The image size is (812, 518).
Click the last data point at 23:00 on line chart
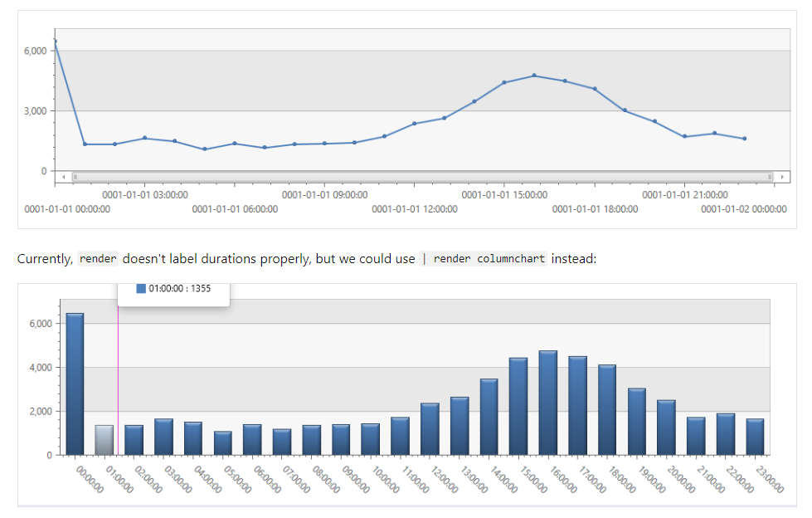click(745, 139)
